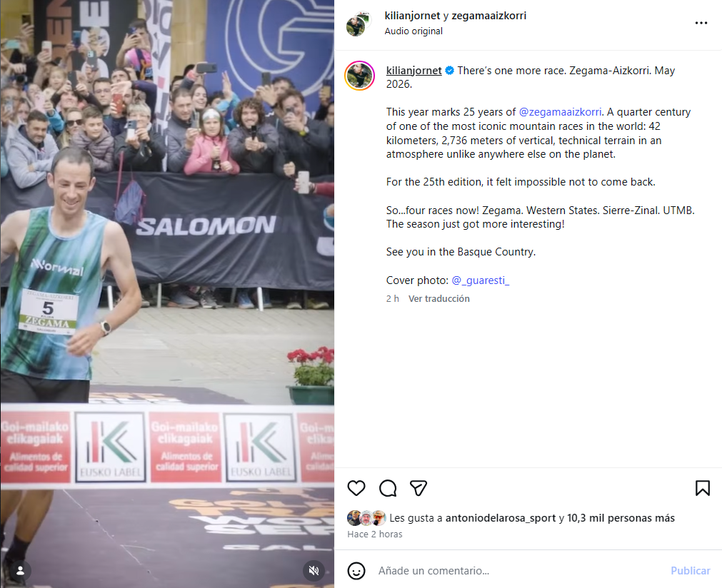722x588 pixels.
Task: View likes list via 10,3 mil personas más
Action: click(x=621, y=518)
